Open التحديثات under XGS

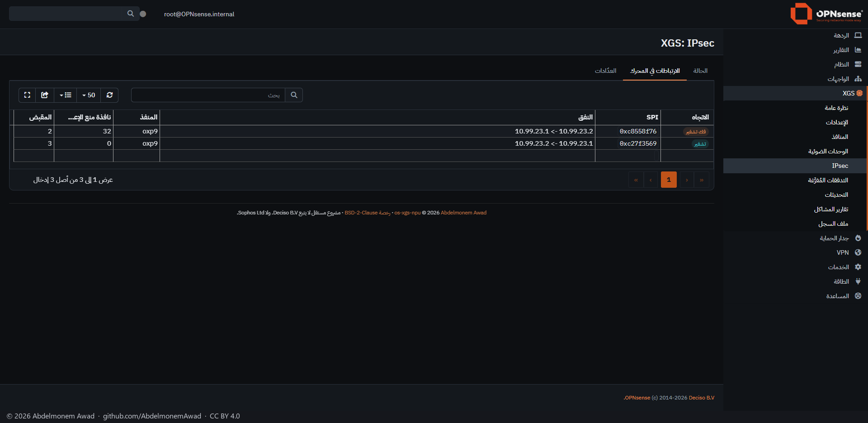point(796,195)
